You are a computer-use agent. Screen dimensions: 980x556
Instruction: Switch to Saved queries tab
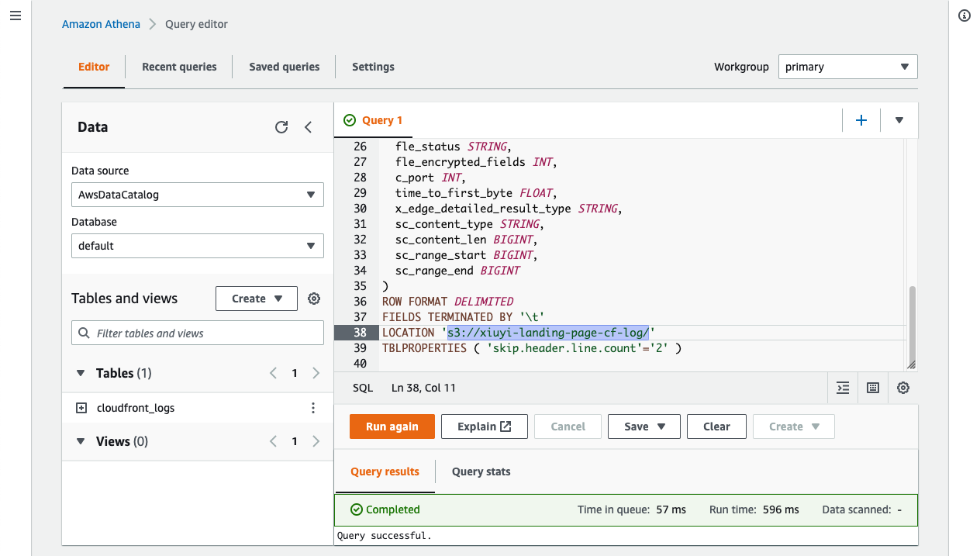click(x=285, y=67)
